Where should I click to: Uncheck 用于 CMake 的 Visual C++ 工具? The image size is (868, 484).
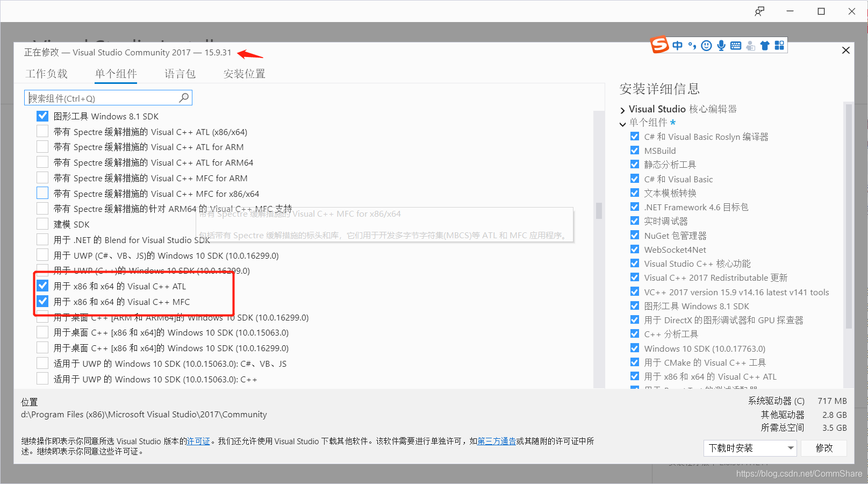click(635, 362)
